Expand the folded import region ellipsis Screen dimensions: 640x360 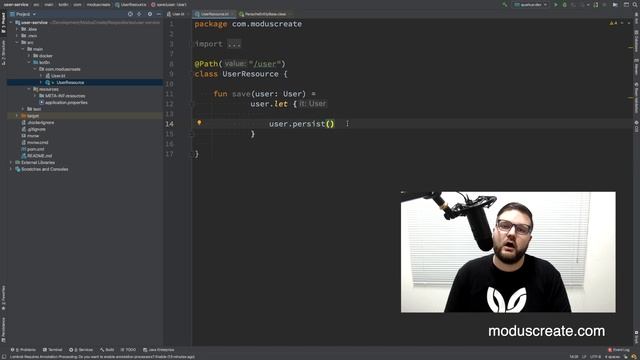234,44
